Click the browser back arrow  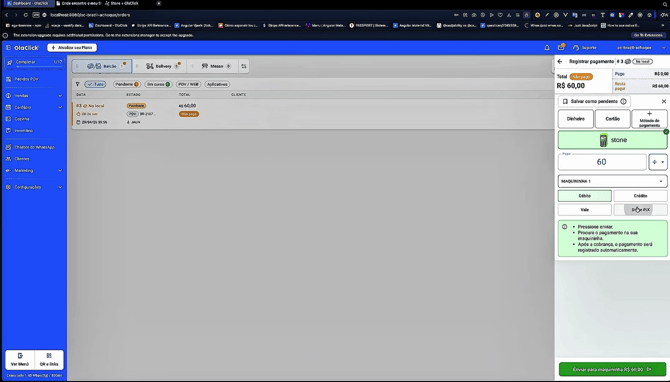point(6,15)
